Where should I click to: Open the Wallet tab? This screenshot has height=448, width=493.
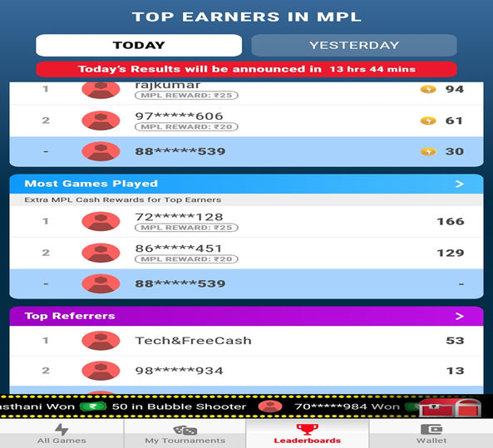coord(431,434)
